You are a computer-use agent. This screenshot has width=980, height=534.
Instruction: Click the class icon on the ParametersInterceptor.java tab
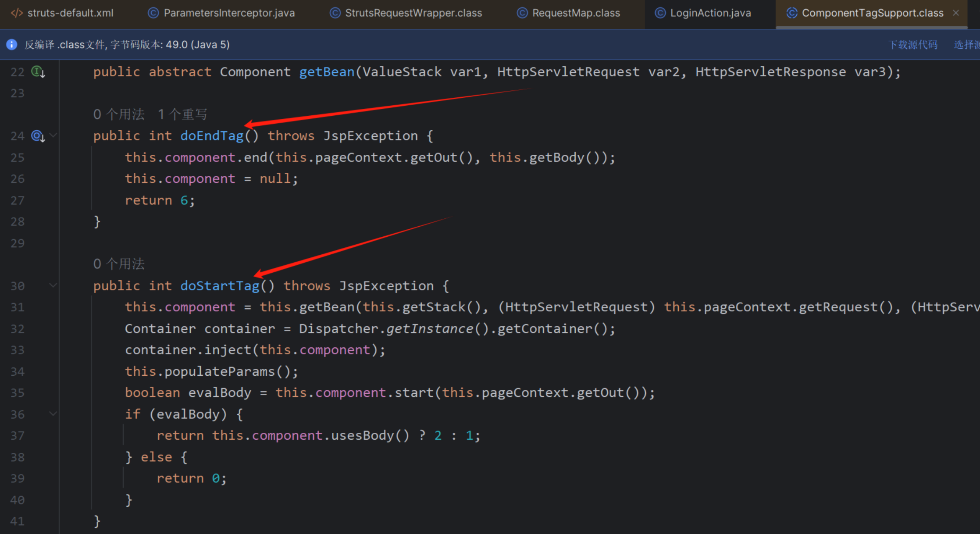[153, 13]
